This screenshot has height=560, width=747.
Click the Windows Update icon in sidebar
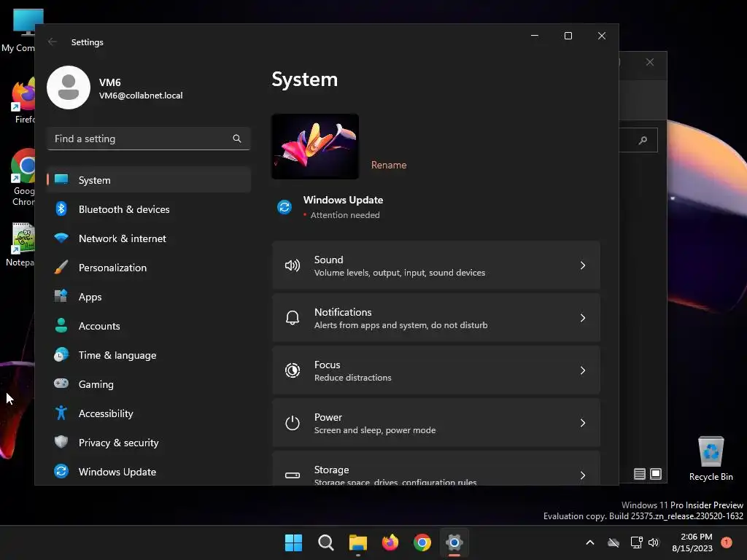click(x=61, y=471)
